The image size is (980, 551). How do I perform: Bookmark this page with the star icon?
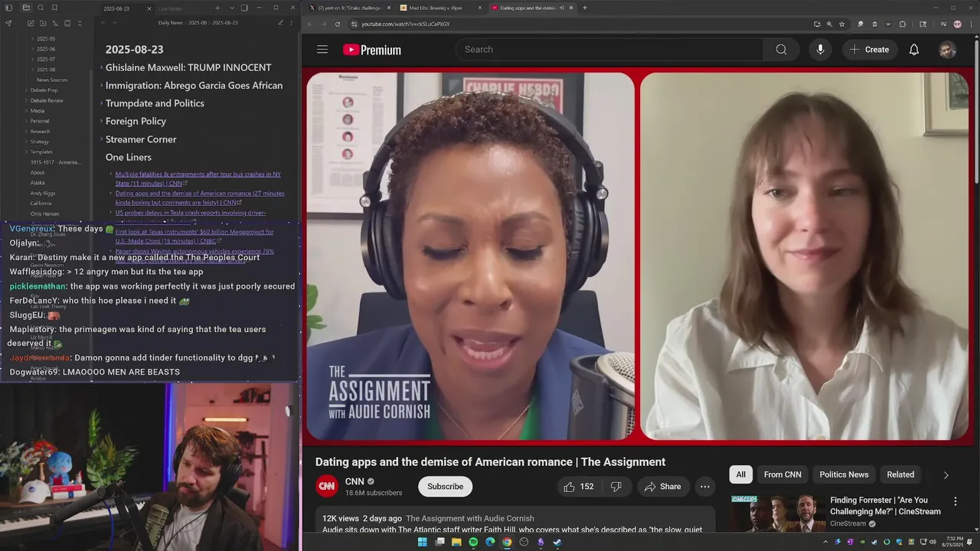point(841,24)
